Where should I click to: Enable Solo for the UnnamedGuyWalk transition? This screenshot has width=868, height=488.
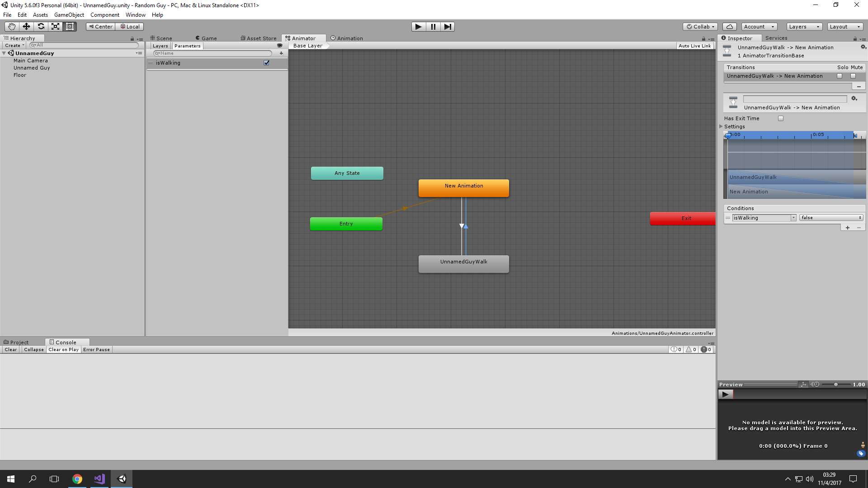tap(840, 76)
